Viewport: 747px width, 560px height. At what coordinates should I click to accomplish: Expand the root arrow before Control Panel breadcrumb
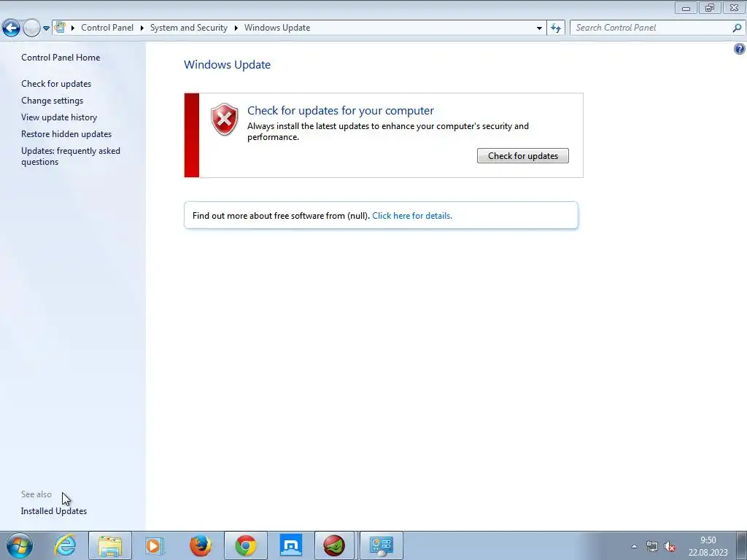73,28
